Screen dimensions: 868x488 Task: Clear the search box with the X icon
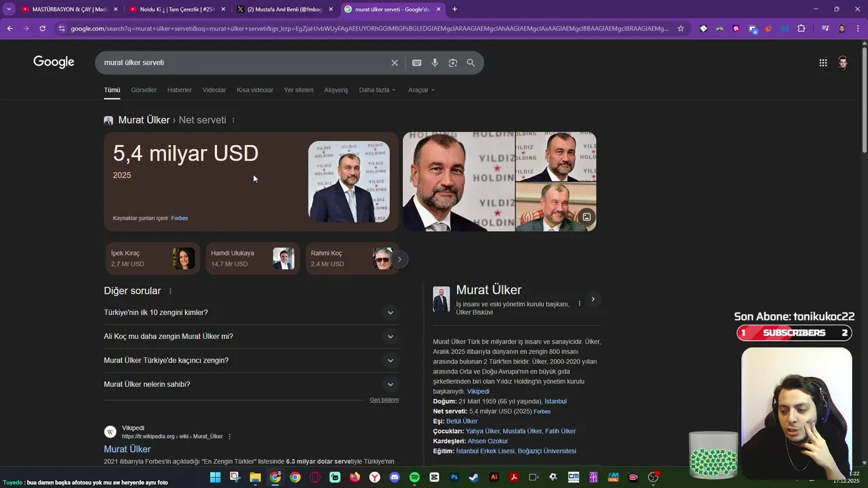(x=395, y=62)
